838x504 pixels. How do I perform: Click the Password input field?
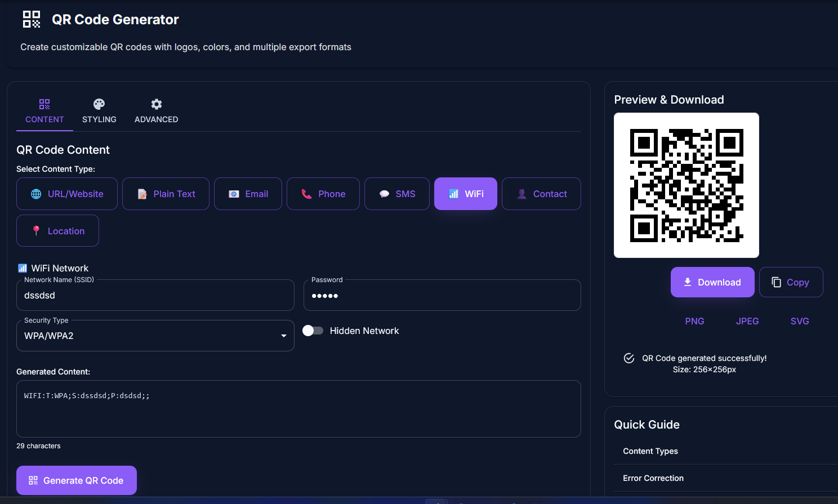click(442, 295)
